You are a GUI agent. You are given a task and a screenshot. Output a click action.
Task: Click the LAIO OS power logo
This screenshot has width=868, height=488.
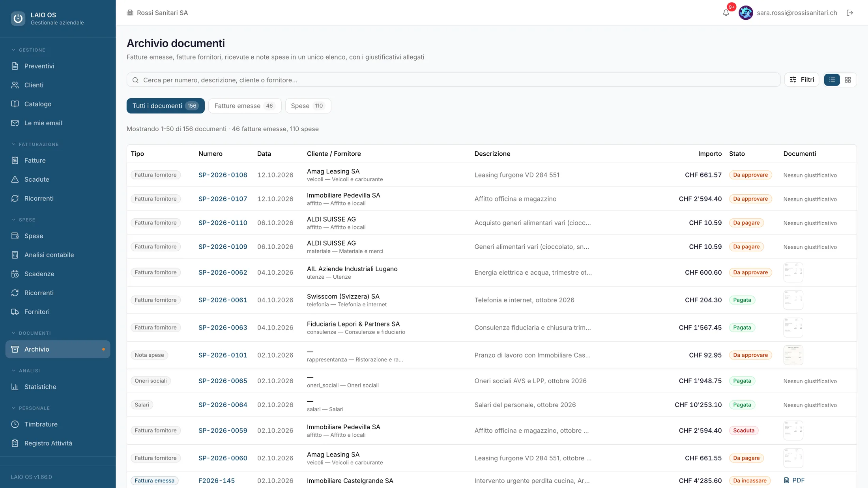click(18, 19)
